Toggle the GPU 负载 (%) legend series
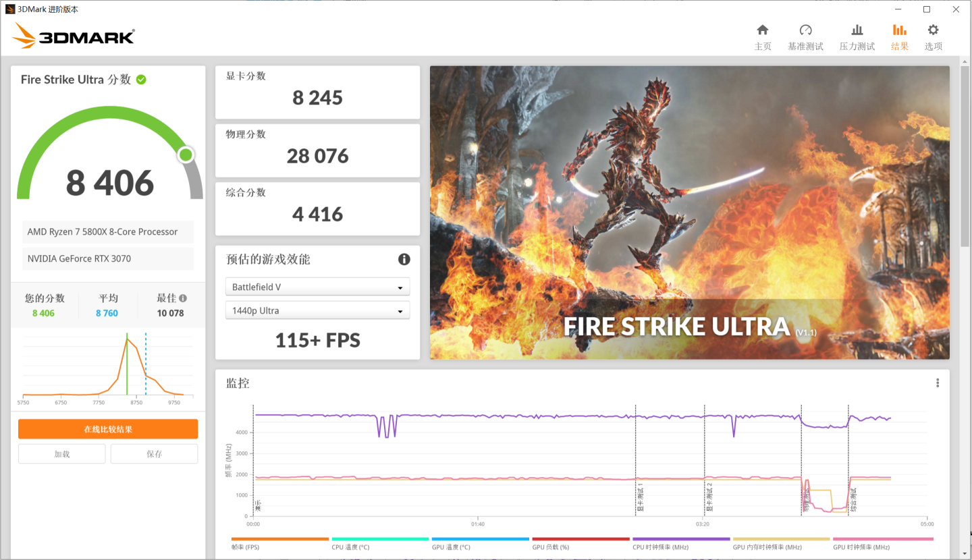 tap(580, 544)
